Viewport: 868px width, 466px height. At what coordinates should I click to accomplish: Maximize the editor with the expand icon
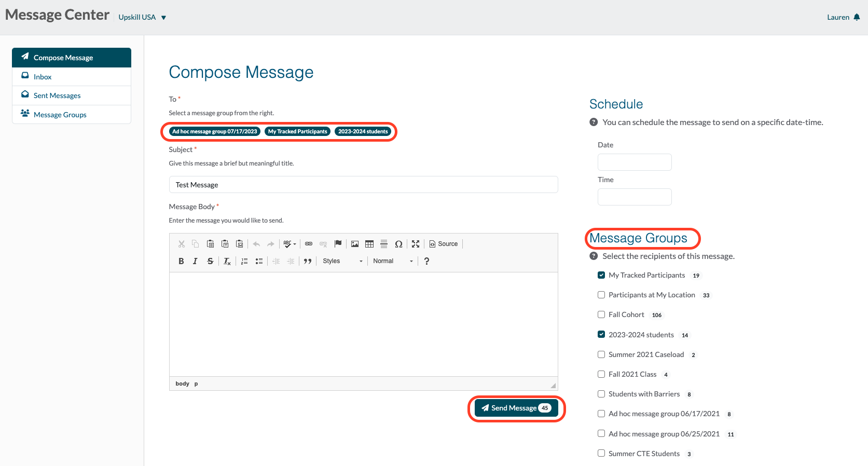(x=416, y=244)
